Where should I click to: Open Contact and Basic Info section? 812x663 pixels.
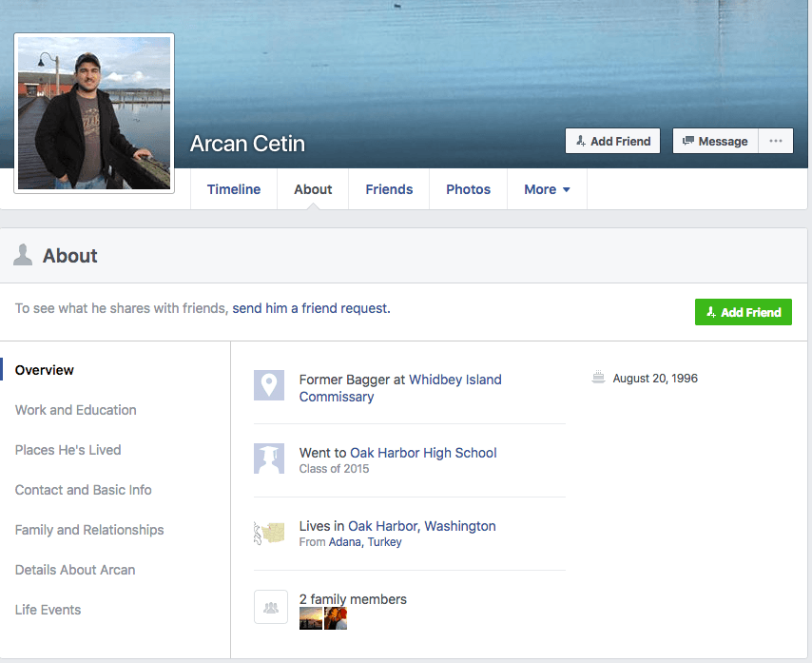point(84,490)
